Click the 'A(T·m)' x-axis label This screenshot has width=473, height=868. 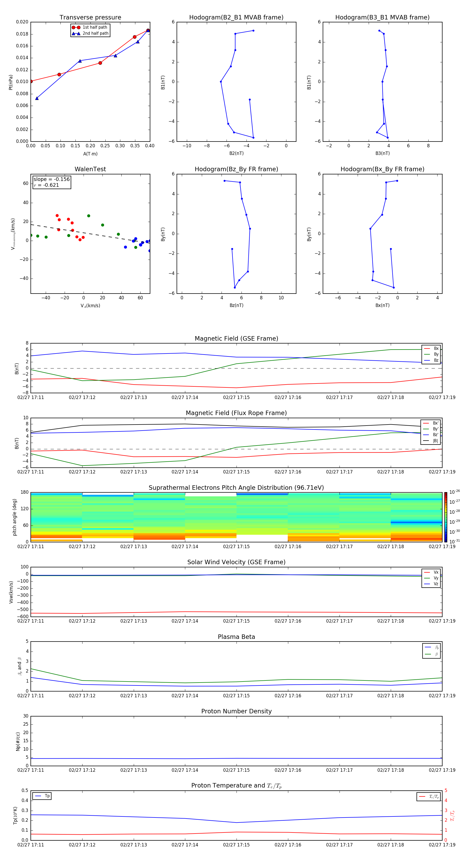[x=90, y=154]
